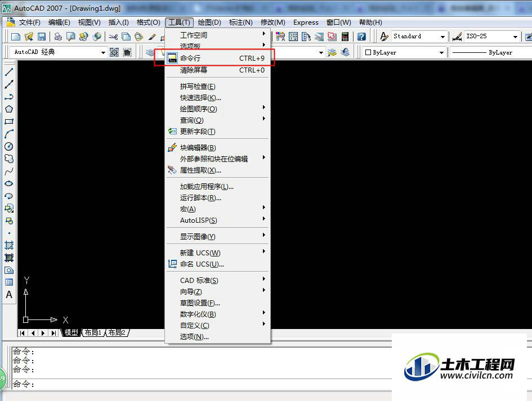Expand the AutoLISP(S) submenu
This screenshot has height=401, width=532.
tap(217, 220)
